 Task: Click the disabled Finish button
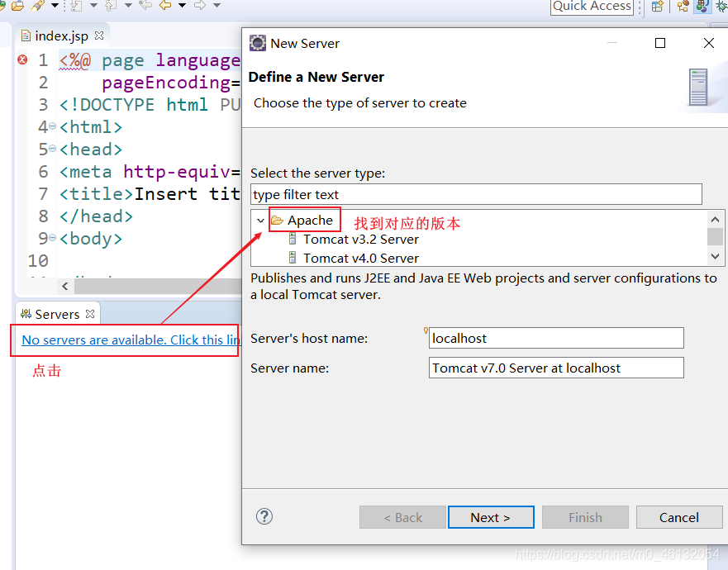(585, 517)
